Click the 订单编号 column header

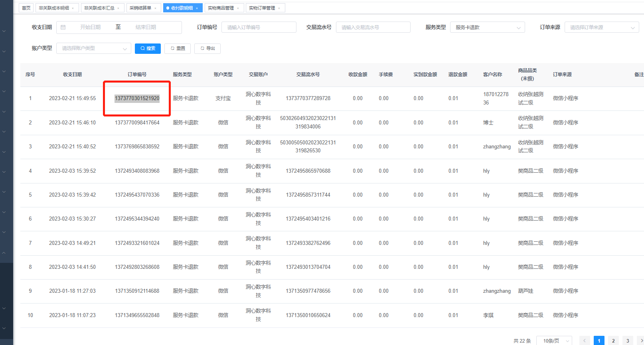point(137,75)
